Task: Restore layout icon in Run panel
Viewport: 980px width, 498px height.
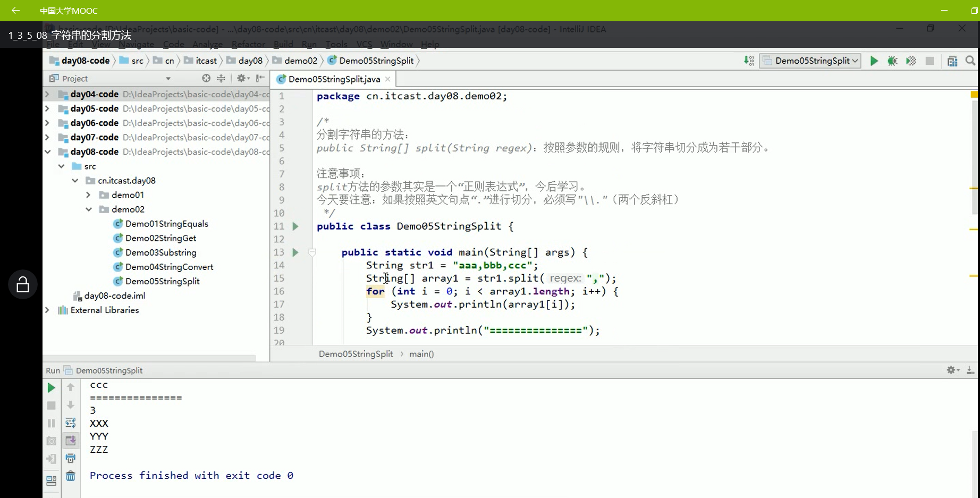Action: [51, 480]
